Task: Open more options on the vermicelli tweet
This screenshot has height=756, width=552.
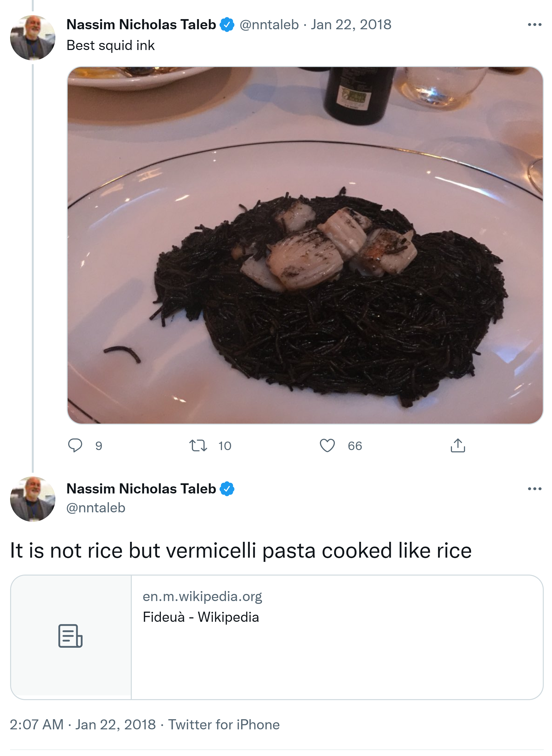Action: click(x=534, y=489)
